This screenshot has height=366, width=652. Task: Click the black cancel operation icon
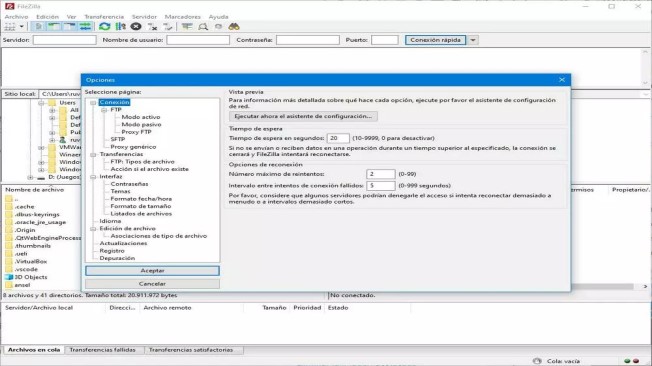(x=136, y=27)
